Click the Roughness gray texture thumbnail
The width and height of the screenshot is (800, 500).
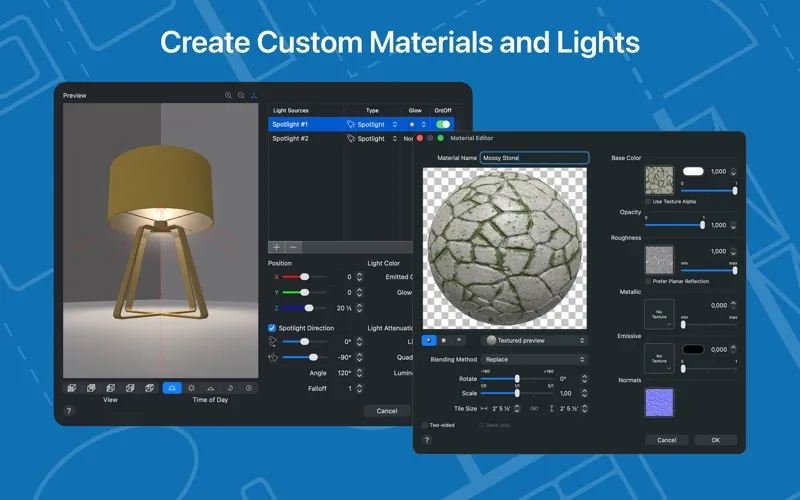click(x=659, y=260)
